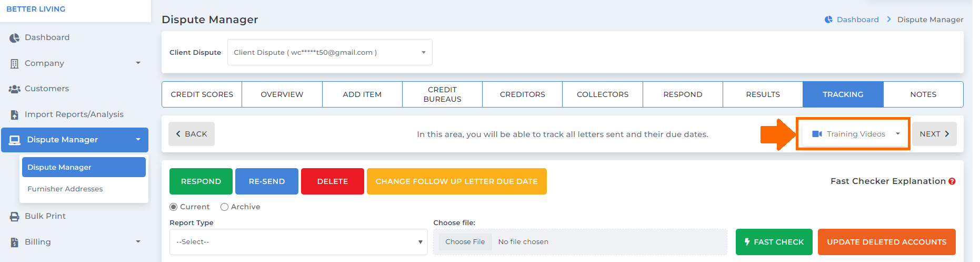The height and width of the screenshot is (262, 980).
Task: Click the Dashboard pie chart icon in sidebar
Action: click(14, 37)
